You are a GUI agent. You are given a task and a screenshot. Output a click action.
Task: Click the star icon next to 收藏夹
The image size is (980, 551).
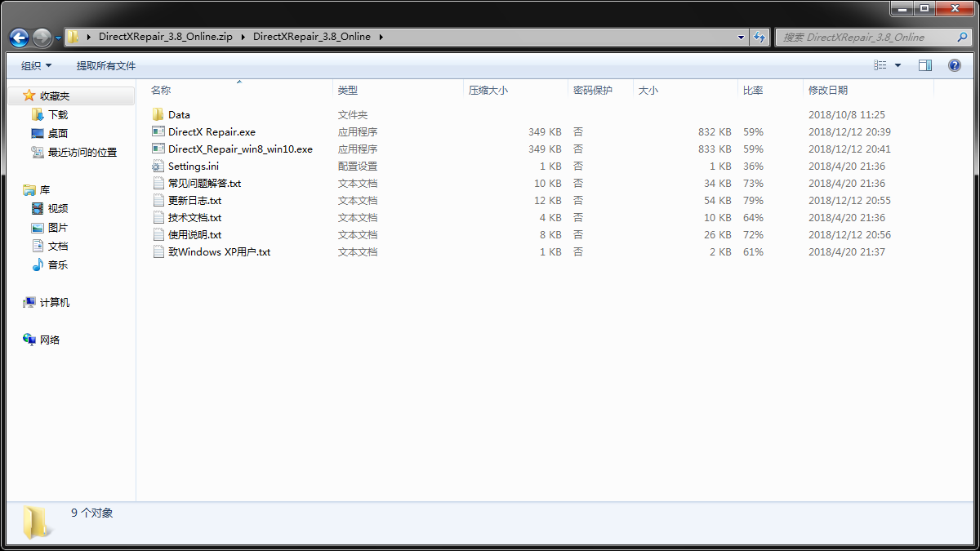click(29, 96)
